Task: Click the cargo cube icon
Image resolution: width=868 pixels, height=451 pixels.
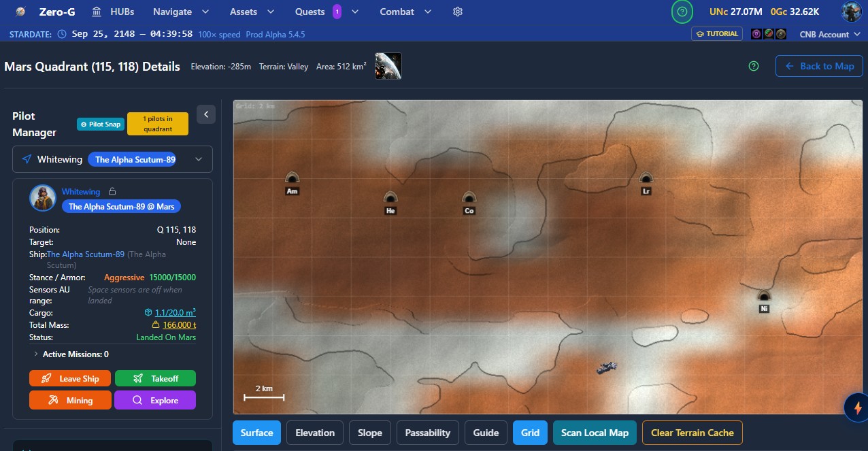Action: point(148,313)
